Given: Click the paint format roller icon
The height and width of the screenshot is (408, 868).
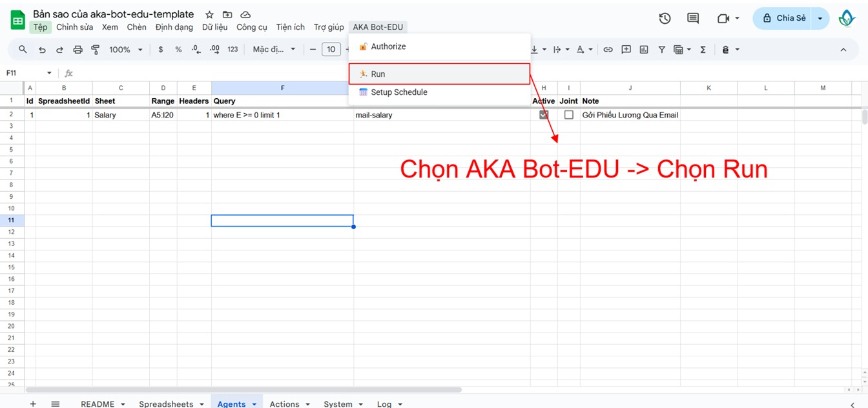Looking at the screenshot, I should (96, 50).
